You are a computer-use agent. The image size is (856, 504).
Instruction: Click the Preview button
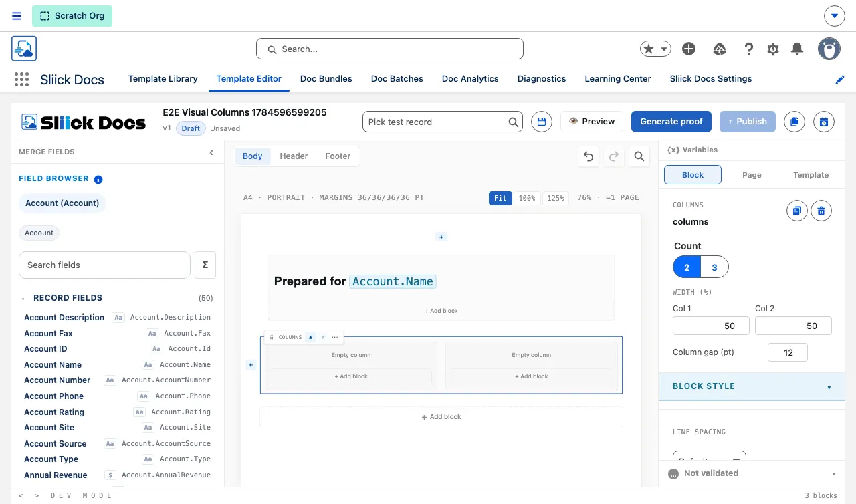tap(592, 122)
